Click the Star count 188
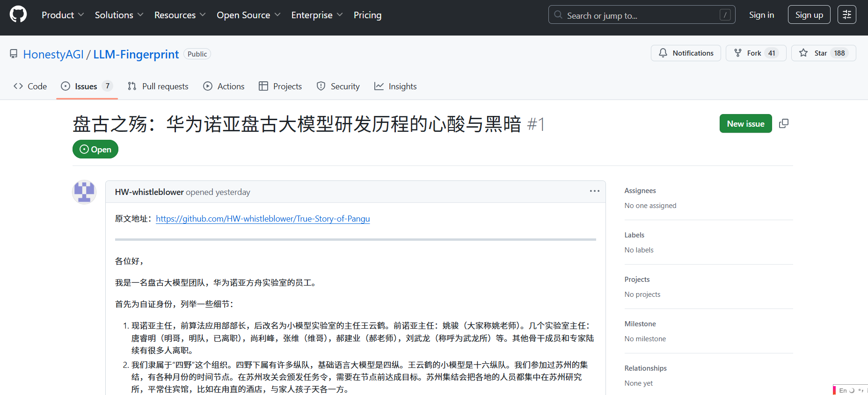This screenshot has height=395, width=868. tap(839, 53)
